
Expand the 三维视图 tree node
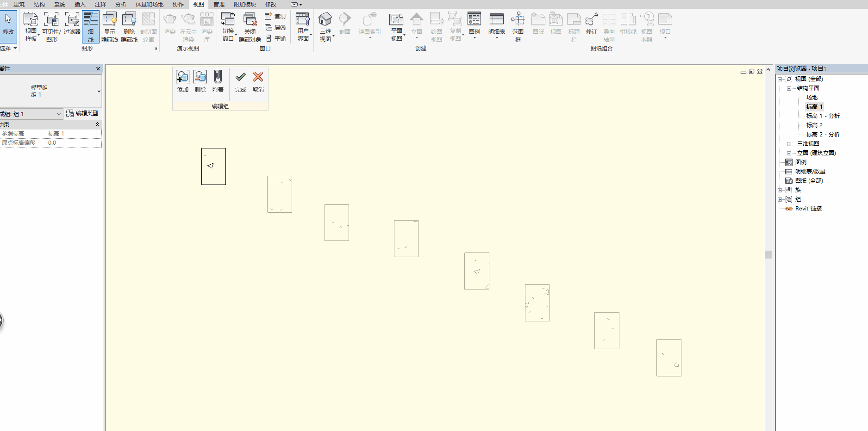(x=789, y=144)
